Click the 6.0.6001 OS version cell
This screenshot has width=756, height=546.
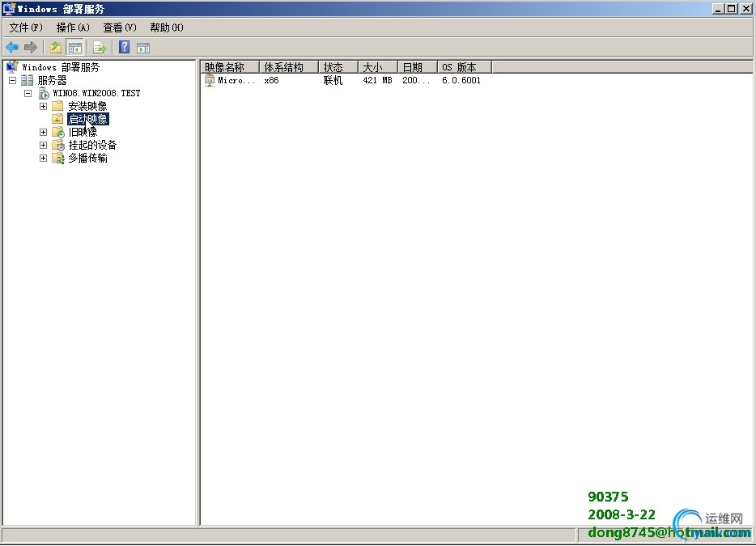pos(461,80)
